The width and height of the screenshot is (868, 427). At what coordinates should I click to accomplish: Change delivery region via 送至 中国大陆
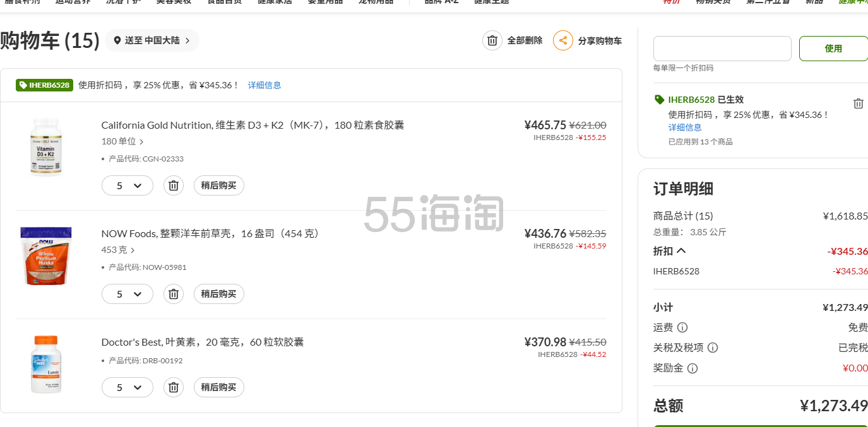coord(152,40)
